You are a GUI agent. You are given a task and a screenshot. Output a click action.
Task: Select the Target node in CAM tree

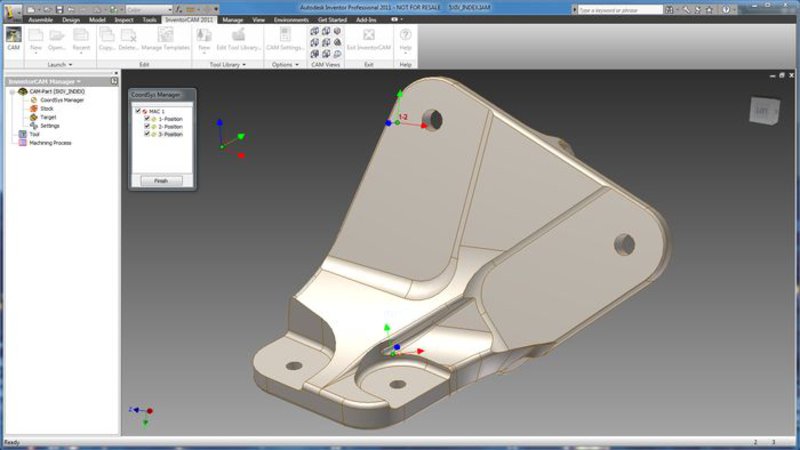point(47,117)
